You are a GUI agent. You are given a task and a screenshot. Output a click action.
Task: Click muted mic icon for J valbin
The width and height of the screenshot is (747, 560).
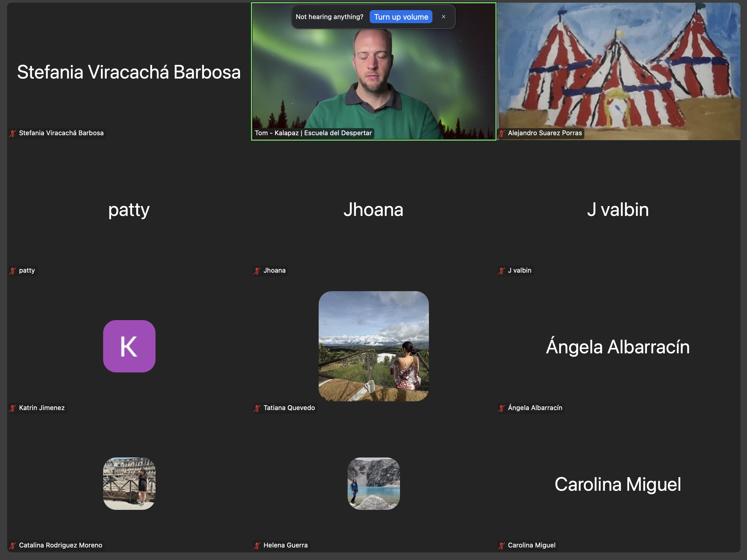click(501, 271)
